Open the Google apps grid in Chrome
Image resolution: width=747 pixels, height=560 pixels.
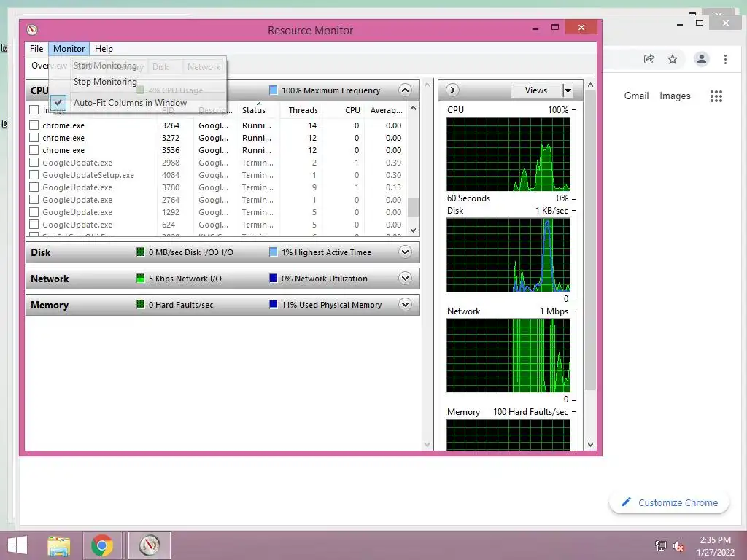point(716,96)
